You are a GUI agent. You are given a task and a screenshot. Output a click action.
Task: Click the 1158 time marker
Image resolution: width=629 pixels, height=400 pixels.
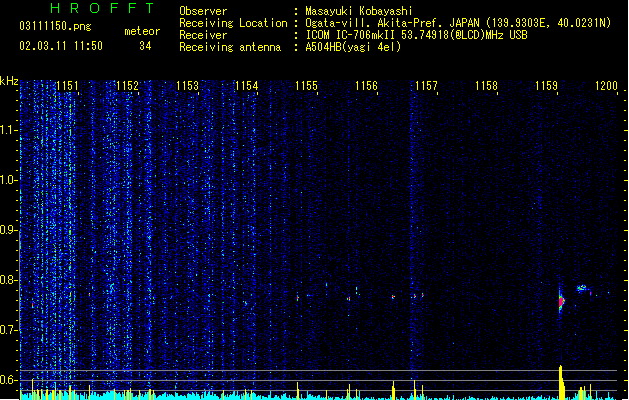click(x=486, y=85)
